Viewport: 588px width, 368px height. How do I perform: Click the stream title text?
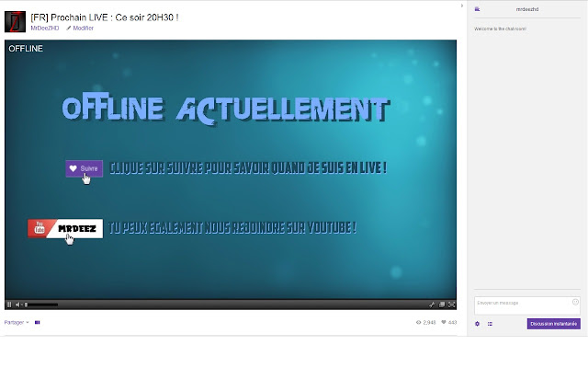104,17
